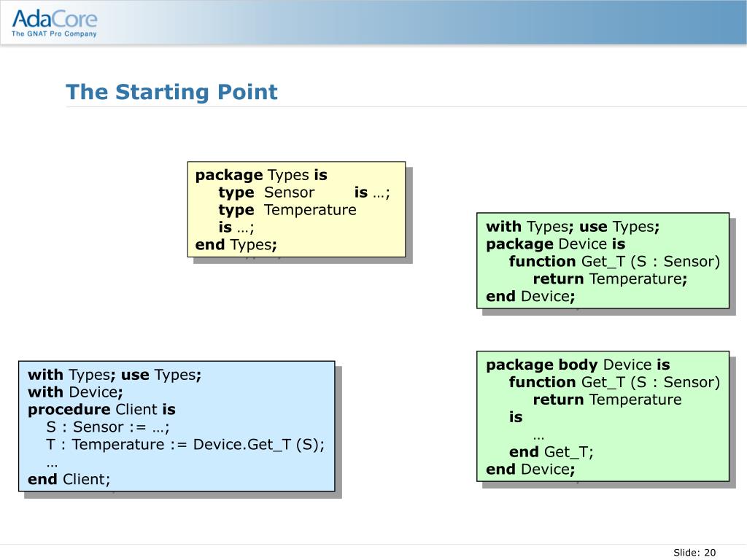
Task: Click "function Get_T (S : Sensor)" in Device spec
Action: [614, 262]
